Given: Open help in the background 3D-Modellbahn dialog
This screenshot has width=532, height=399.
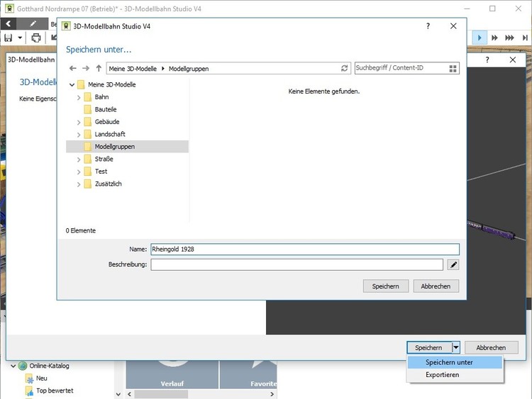Looking at the screenshot, I should 487,60.
